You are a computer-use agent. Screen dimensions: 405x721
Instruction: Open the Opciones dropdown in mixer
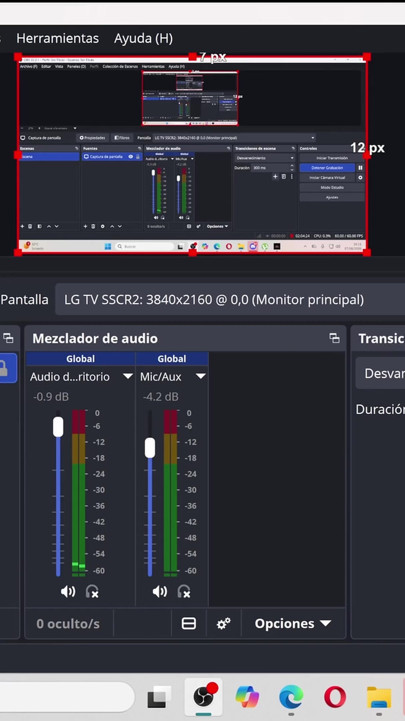point(293,624)
